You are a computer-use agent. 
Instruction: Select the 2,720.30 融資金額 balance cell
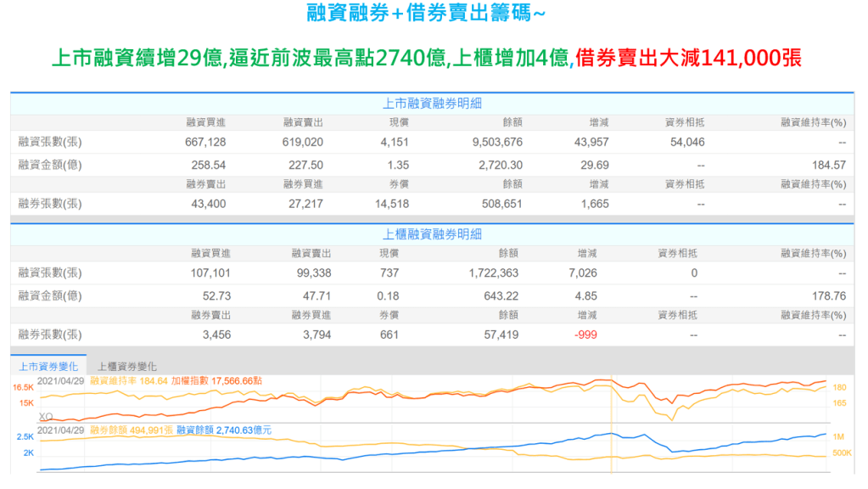click(x=500, y=166)
